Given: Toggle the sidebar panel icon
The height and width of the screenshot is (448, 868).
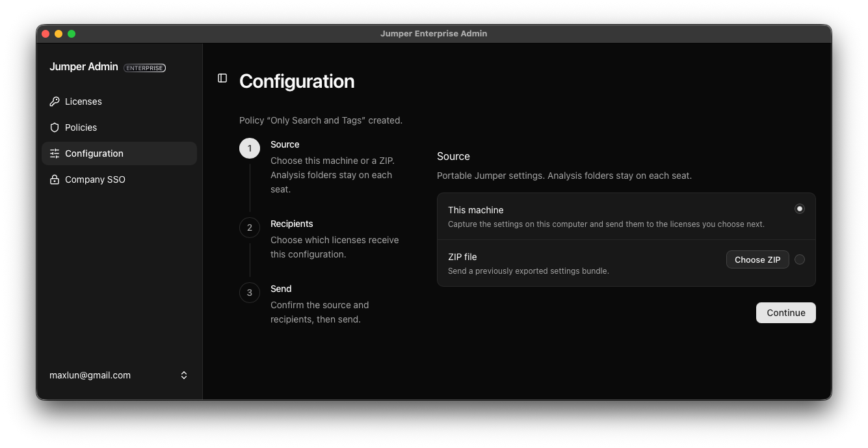Looking at the screenshot, I should click(x=222, y=78).
